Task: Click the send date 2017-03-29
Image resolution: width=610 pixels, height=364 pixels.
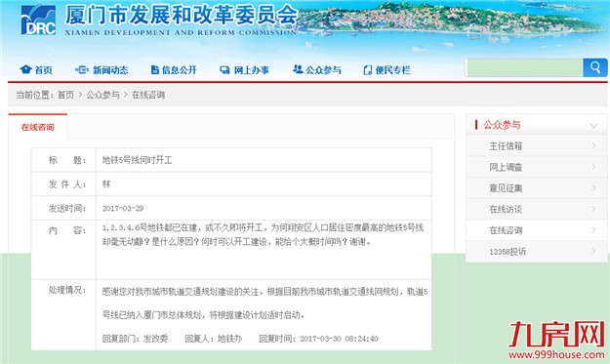Action: (123, 208)
